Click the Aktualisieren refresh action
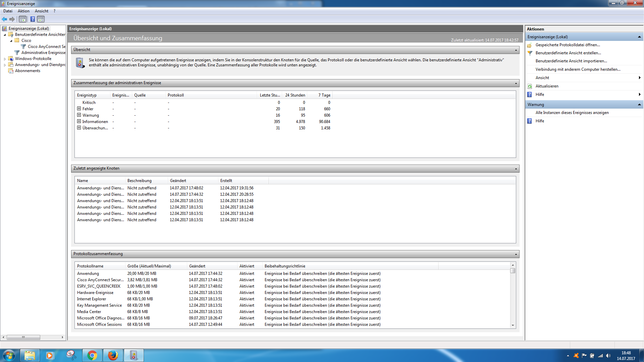Screen dimensions: 644x362 coord(547,86)
